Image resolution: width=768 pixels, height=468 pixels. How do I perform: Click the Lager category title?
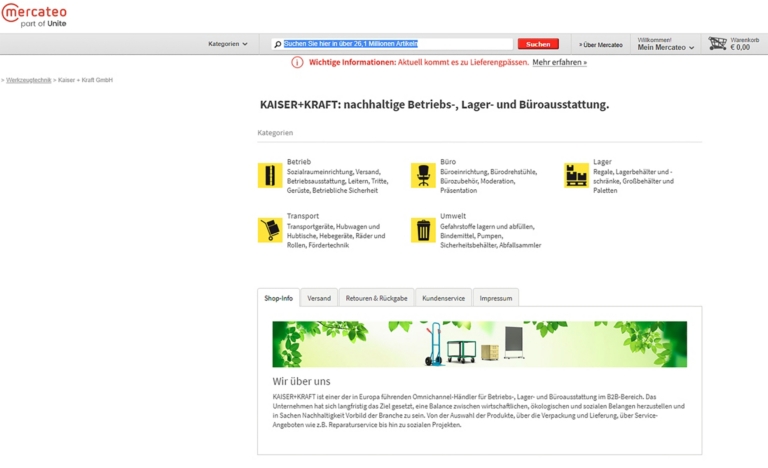602,162
